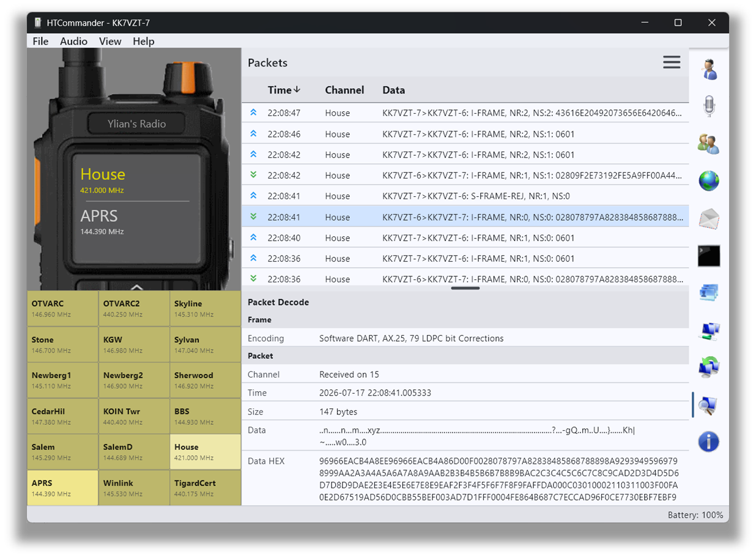Click Battery: 100% in status bar
This screenshot has width=756, height=558.
695,515
